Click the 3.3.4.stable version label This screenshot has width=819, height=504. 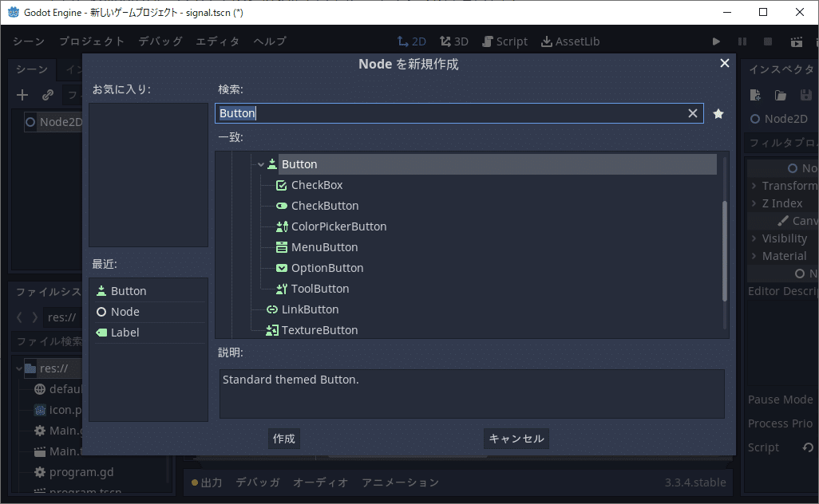(x=694, y=482)
